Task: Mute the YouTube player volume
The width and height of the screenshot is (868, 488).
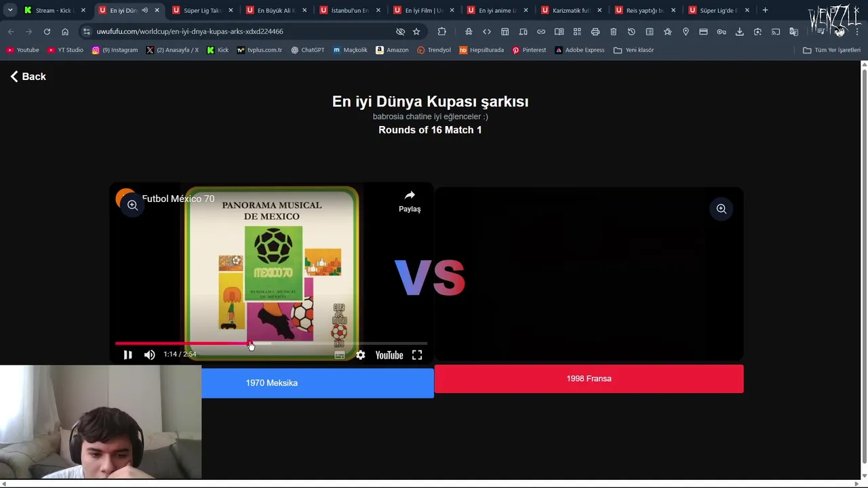Action: click(x=150, y=354)
